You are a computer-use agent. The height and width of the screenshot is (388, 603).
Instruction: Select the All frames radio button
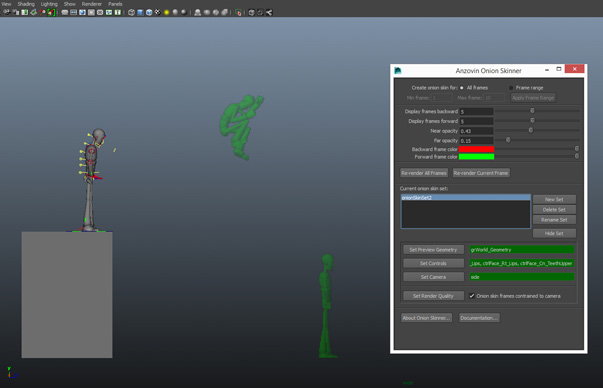tap(462, 88)
